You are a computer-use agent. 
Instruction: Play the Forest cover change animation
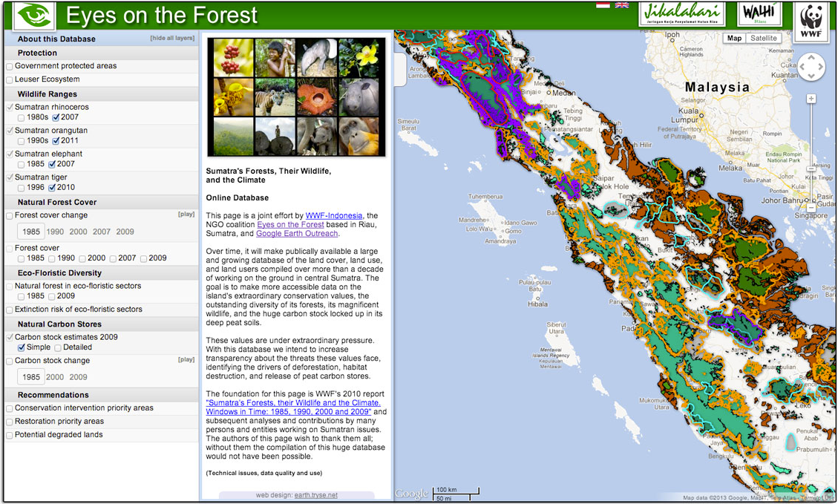(x=186, y=214)
